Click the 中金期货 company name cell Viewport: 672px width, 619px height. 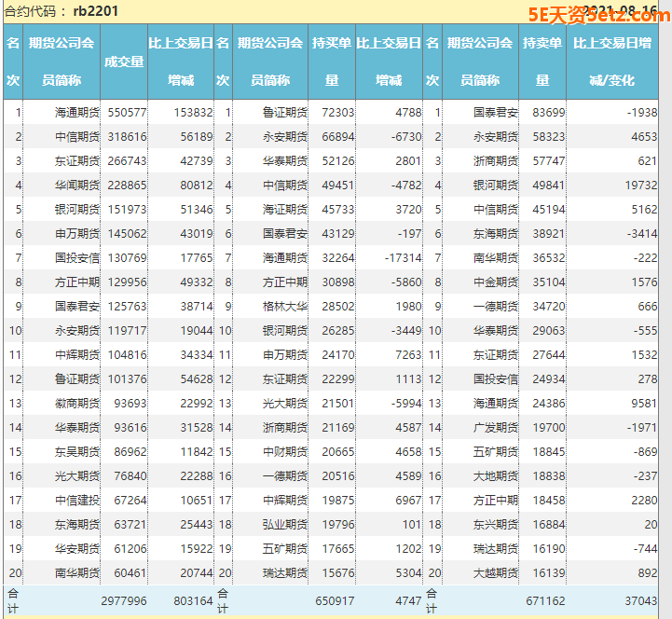click(495, 282)
